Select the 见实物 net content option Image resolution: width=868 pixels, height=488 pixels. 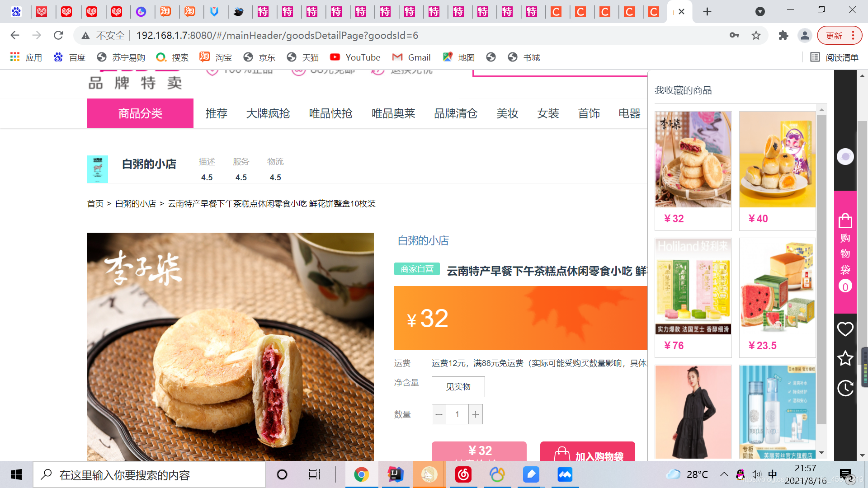click(x=458, y=386)
